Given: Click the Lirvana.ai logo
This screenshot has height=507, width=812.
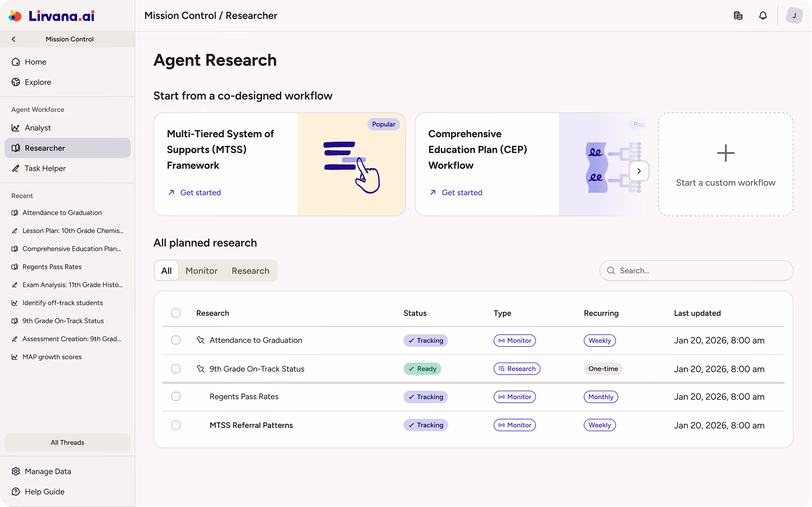Looking at the screenshot, I should [52, 16].
